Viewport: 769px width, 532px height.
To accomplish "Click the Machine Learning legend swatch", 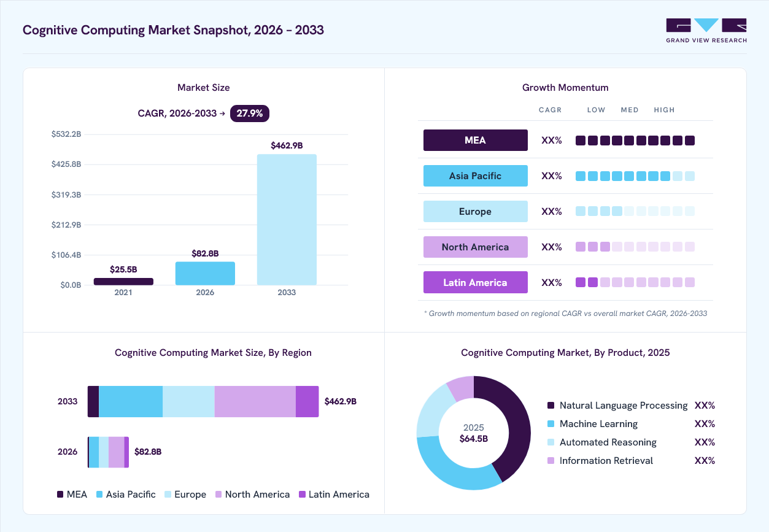I will (x=551, y=424).
